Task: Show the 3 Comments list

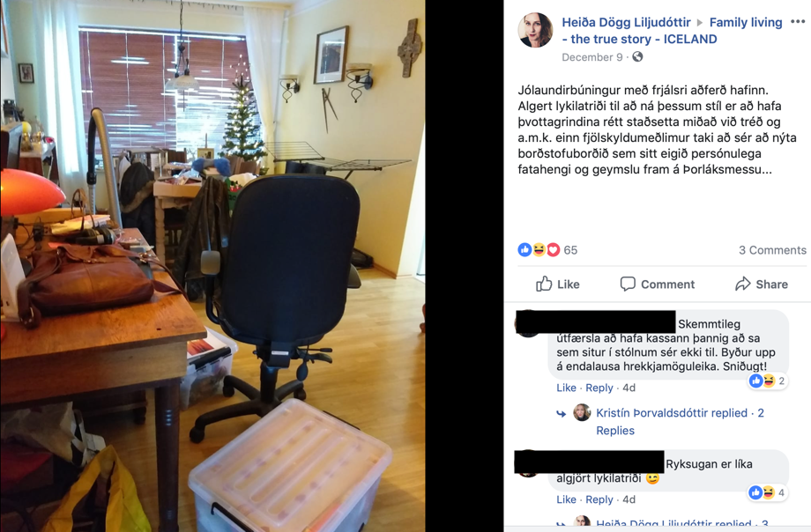Action: tap(772, 250)
